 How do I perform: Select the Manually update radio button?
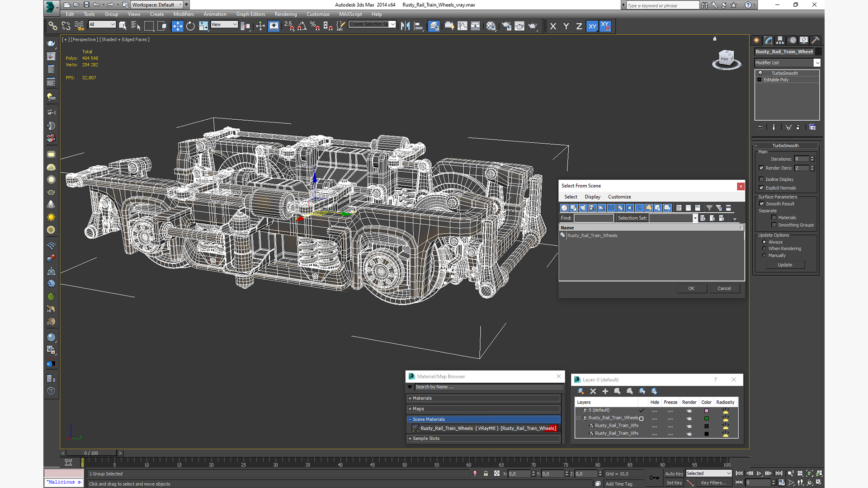[x=764, y=255]
